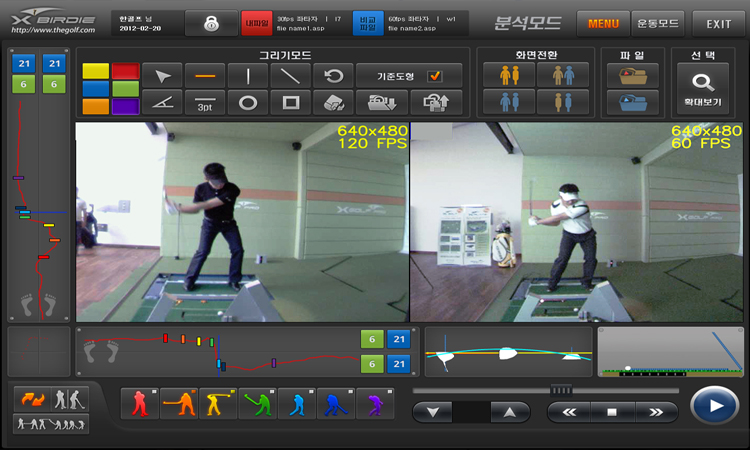Open the MENU button
The height and width of the screenshot is (450, 750).
pos(603,23)
